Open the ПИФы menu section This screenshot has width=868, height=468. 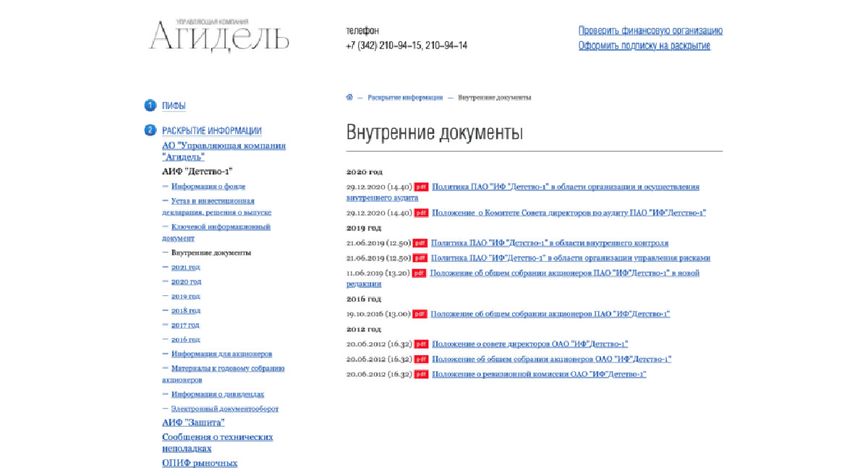point(174,106)
